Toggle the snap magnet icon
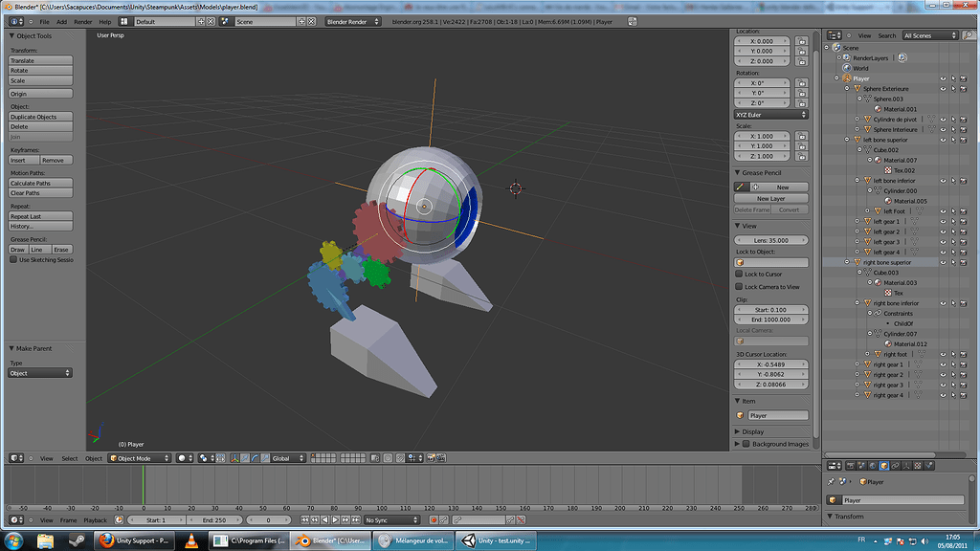The width and height of the screenshot is (980, 551). coord(400,459)
